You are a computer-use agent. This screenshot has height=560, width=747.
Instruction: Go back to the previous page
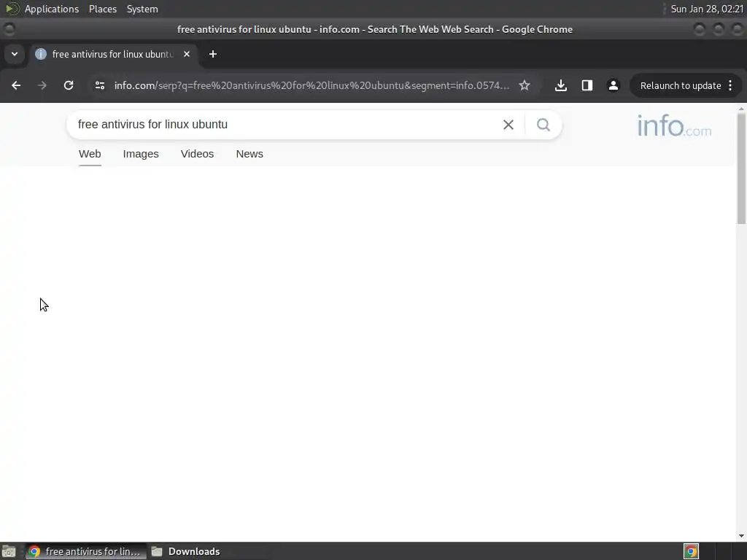tap(16, 86)
